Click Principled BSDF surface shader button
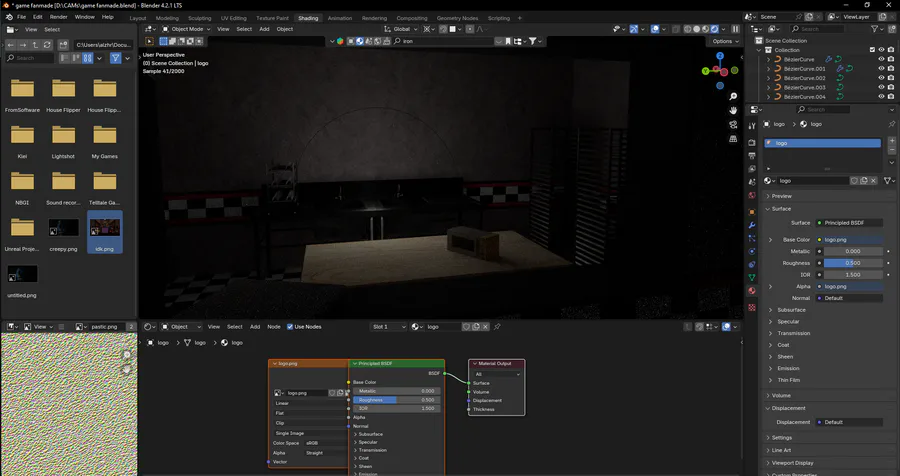This screenshot has width=900, height=476. (849, 223)
